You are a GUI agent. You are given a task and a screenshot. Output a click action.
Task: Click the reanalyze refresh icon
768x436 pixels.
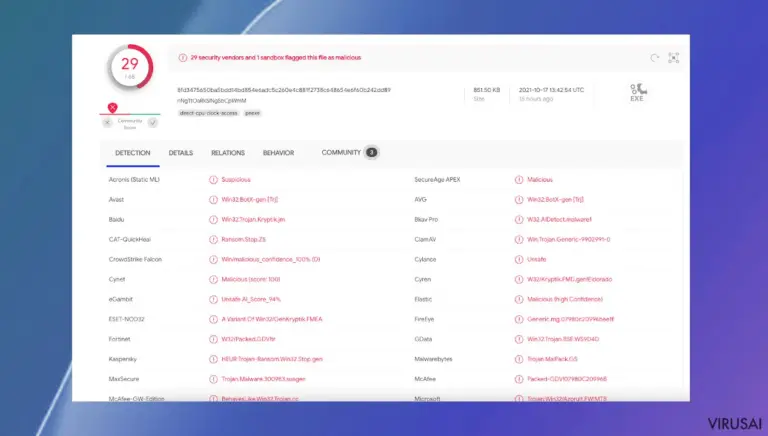pyautogui.click(x=654, y=58)
